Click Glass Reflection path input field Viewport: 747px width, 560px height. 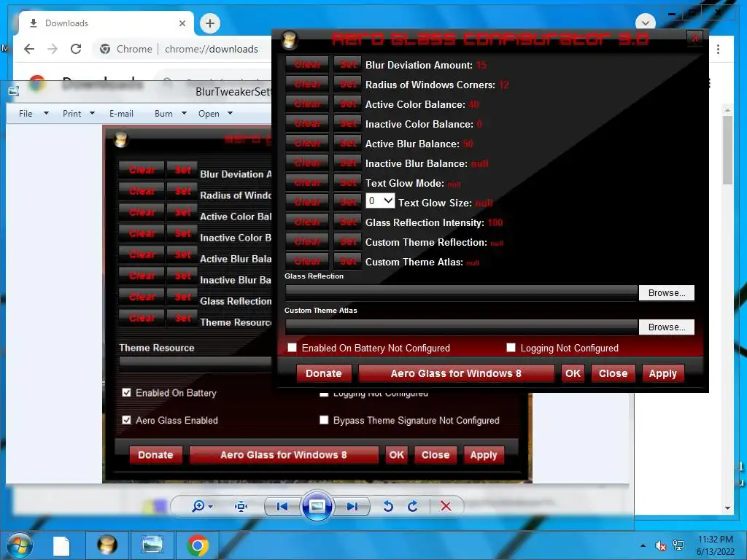[461, 293]
